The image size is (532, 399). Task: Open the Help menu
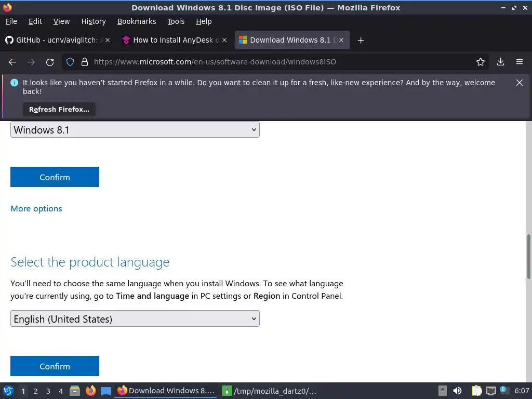click(204, 21)
